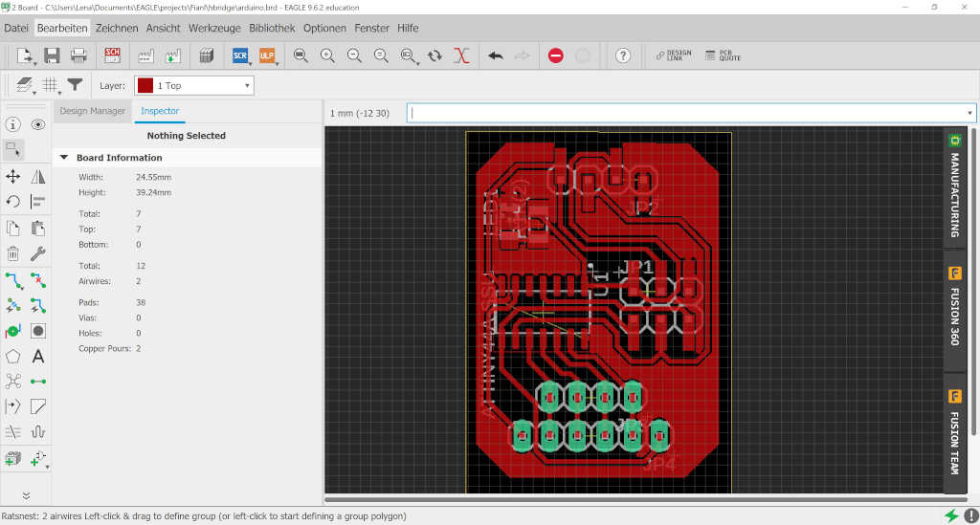Expand more tools with the double chevron
This screenshot has width=980, height=525.
coord(26,495)
